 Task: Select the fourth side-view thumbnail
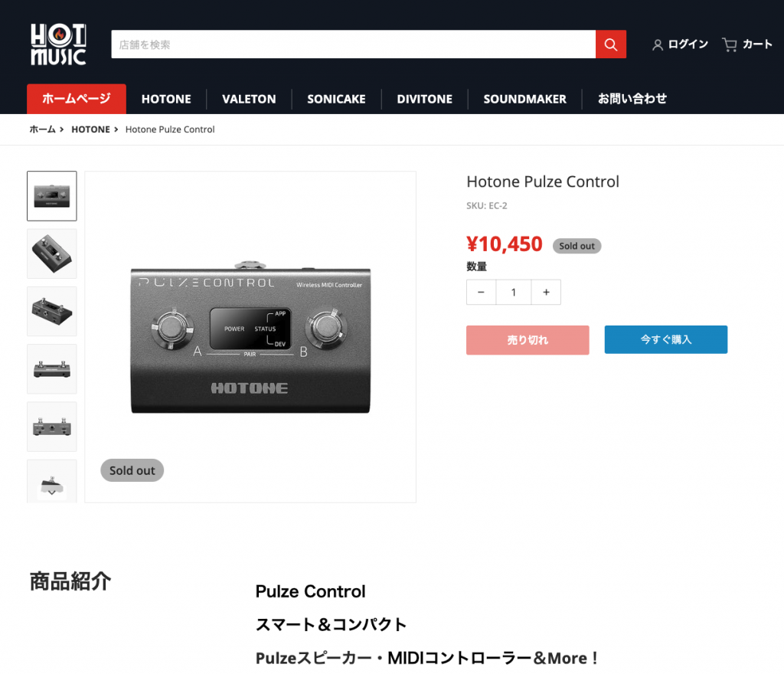[x=52, y=369]
